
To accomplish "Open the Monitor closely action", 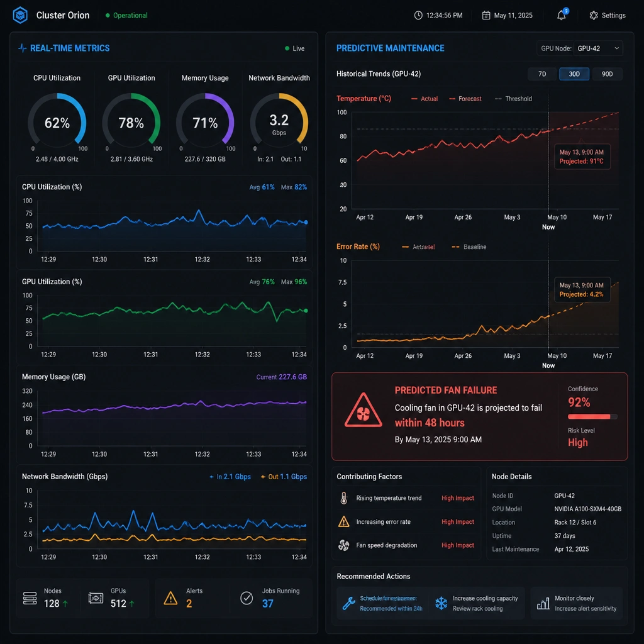I will (576, 603).
